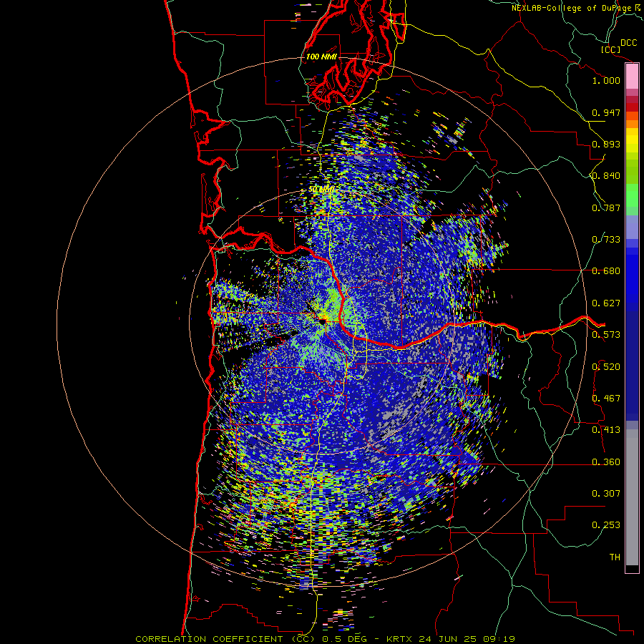The width and height of the screenshot is (644, 644).
Task: Click the 24 JUN 25 date text
Action: pyautogui.click(x=453, y=639)
